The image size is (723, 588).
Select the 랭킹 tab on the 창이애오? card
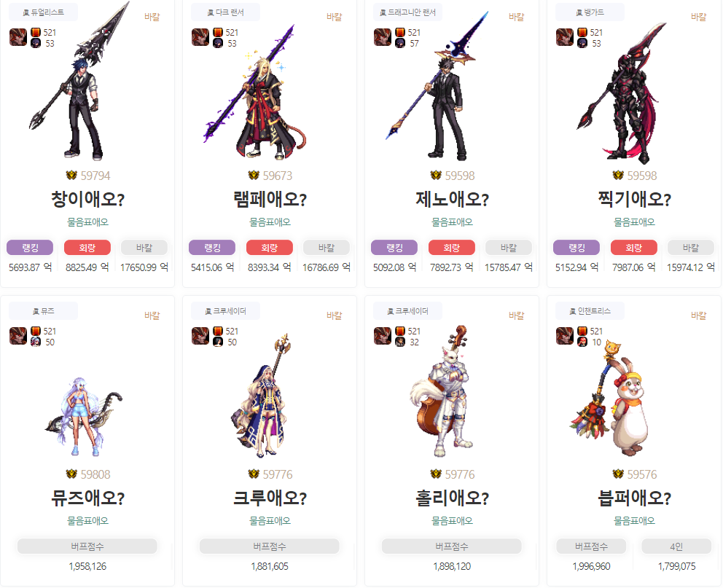click(x=30, y=248)
